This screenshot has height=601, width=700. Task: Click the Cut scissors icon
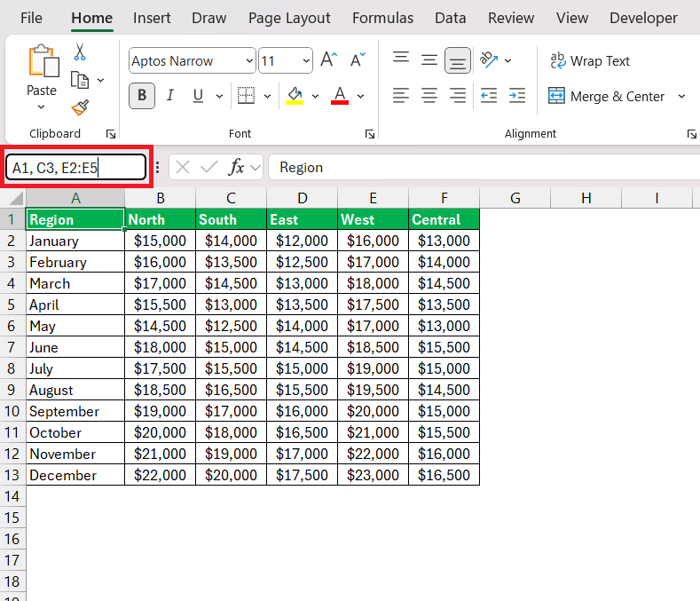(80, 52)
